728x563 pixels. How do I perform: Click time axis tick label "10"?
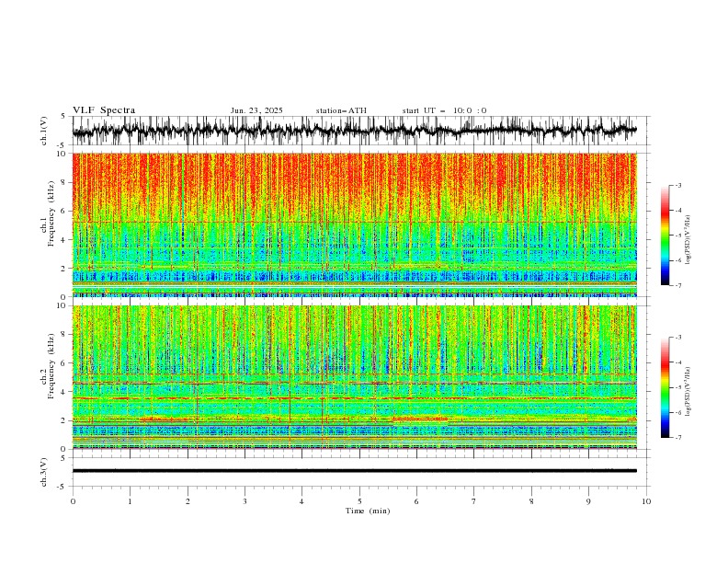tap(646, 501)
